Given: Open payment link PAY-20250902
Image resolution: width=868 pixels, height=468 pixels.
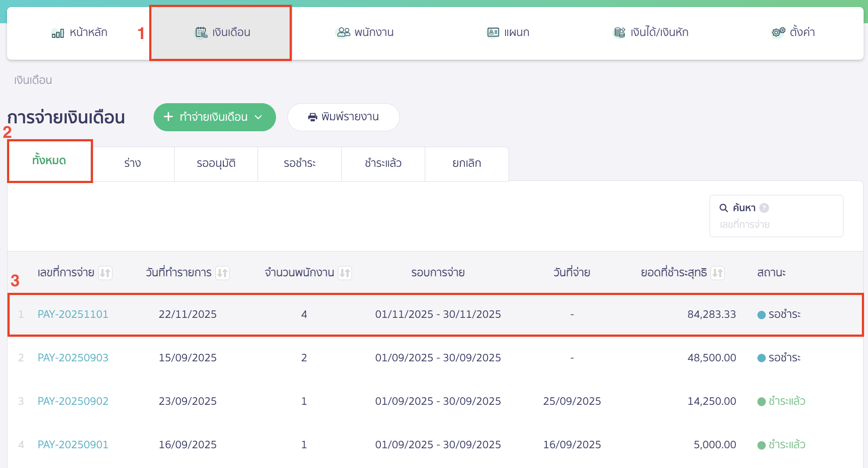Looking at the screenshot, I should [73, 401].
